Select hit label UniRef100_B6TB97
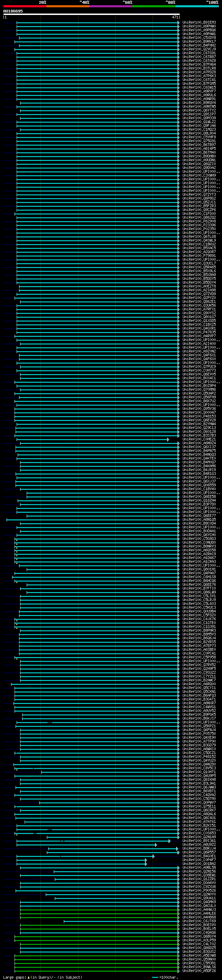The image size is (222, 980). [x=199, y=145]
